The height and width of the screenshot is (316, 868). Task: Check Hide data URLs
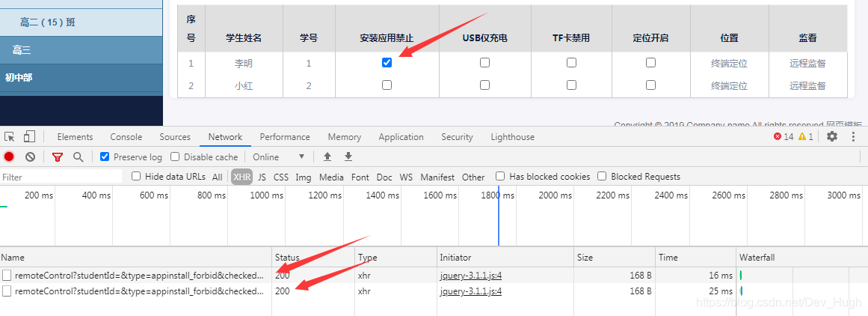(x=136, y=176)
